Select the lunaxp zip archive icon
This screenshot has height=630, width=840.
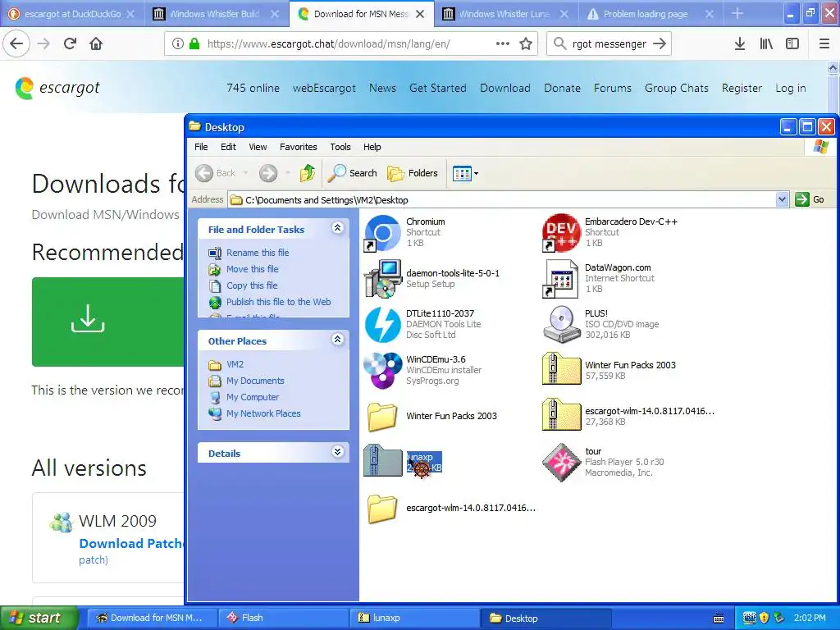382,461
